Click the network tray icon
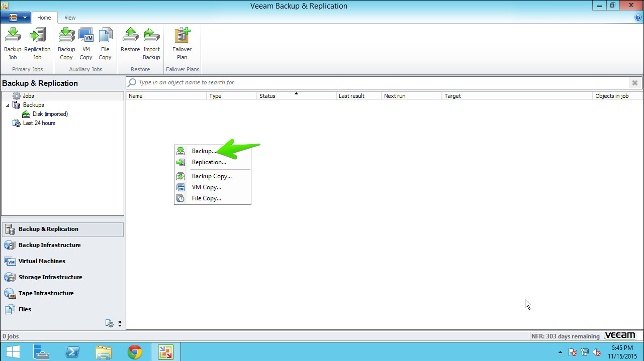 pos(585,352)
